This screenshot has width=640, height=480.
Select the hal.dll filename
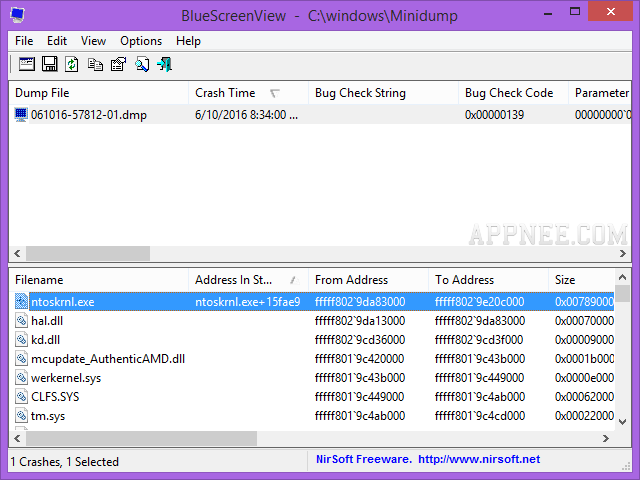point(47,321)
